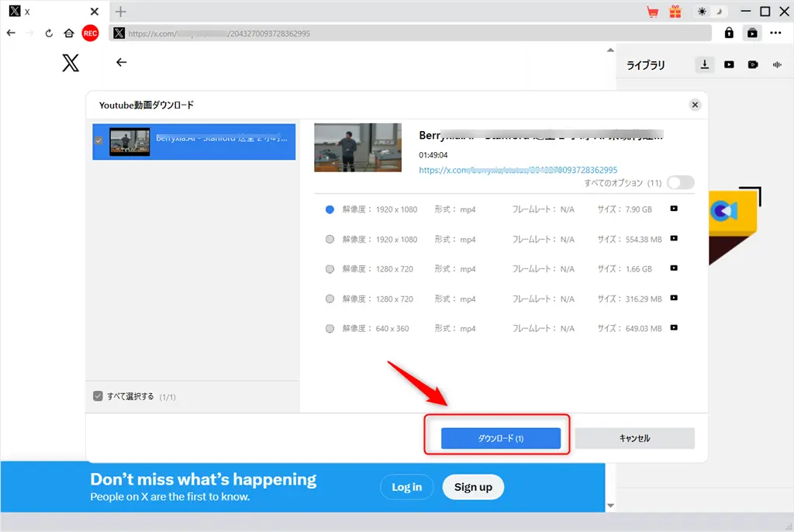Check the すべて選択する checkbox

click(98, 396)
